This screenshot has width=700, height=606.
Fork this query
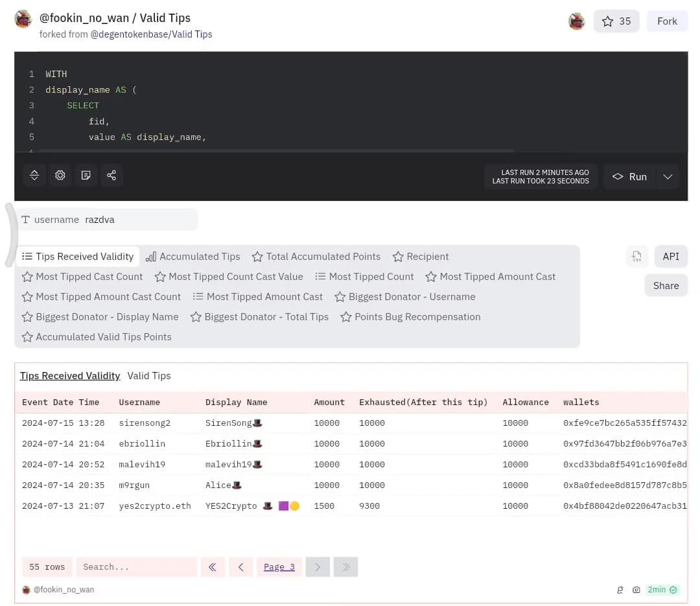pyautogui.click(x=667, y=21)
